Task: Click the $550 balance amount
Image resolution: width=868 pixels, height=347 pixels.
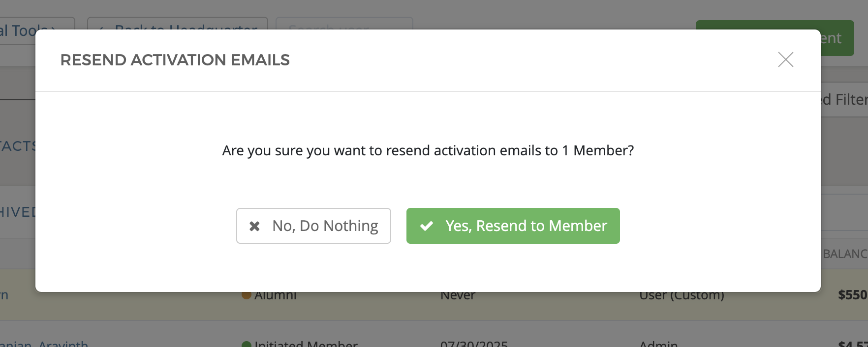Action: point(852,295)
